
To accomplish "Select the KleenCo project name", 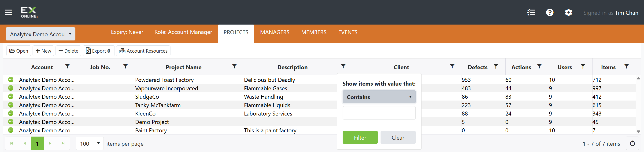I will [145, 114].
